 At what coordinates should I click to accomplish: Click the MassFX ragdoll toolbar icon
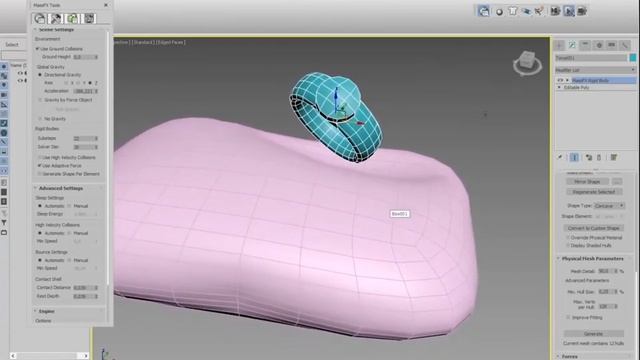click(539, 11)
